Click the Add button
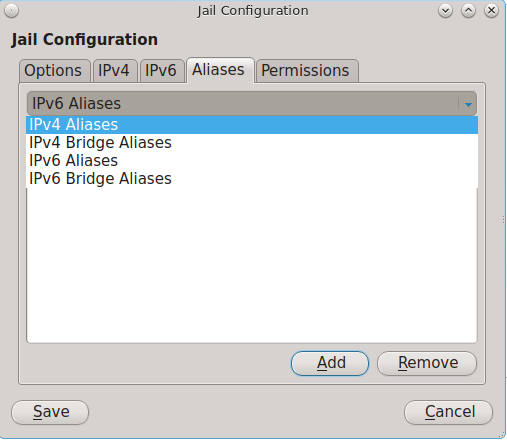The width and height of the screenshot is (507, 441). 330,363
